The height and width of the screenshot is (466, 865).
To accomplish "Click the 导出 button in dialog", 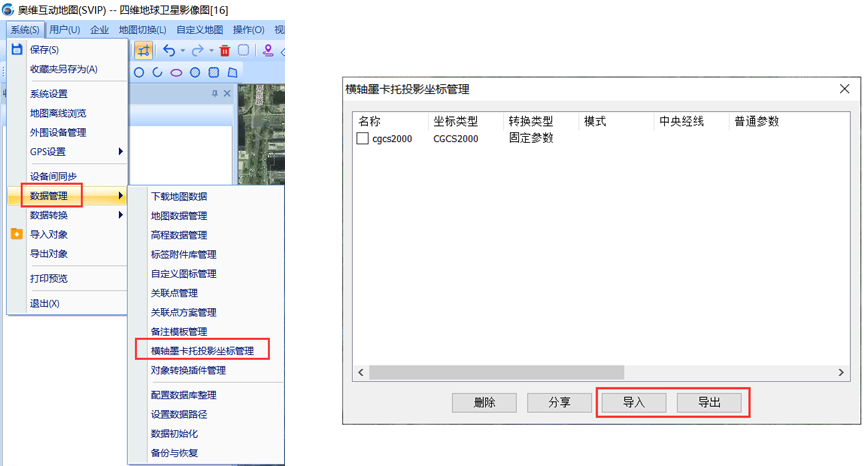I will 709,402.
